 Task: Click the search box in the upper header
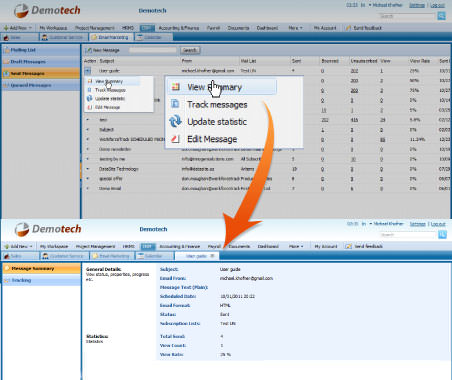(407, 16)
